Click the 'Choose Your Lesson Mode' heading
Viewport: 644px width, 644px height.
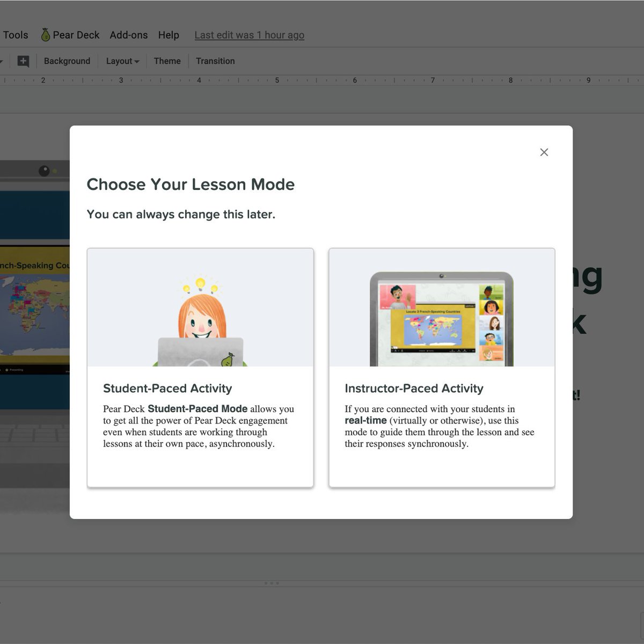[191, 185]
